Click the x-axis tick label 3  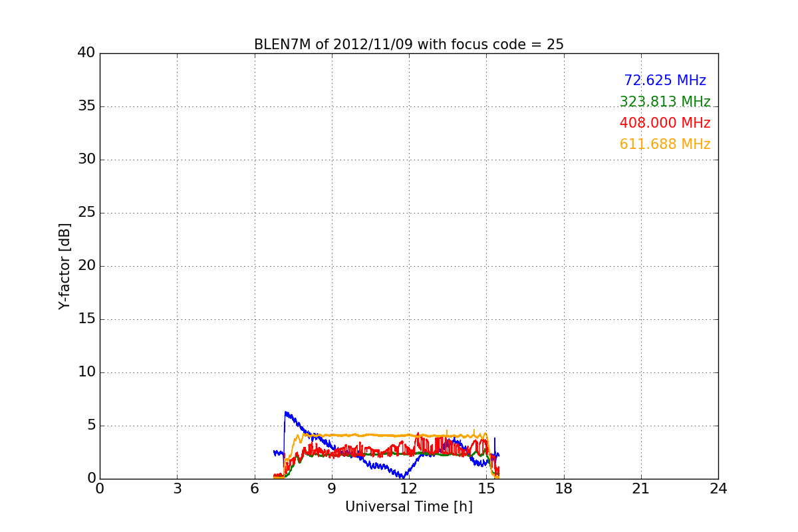point(177,488)
